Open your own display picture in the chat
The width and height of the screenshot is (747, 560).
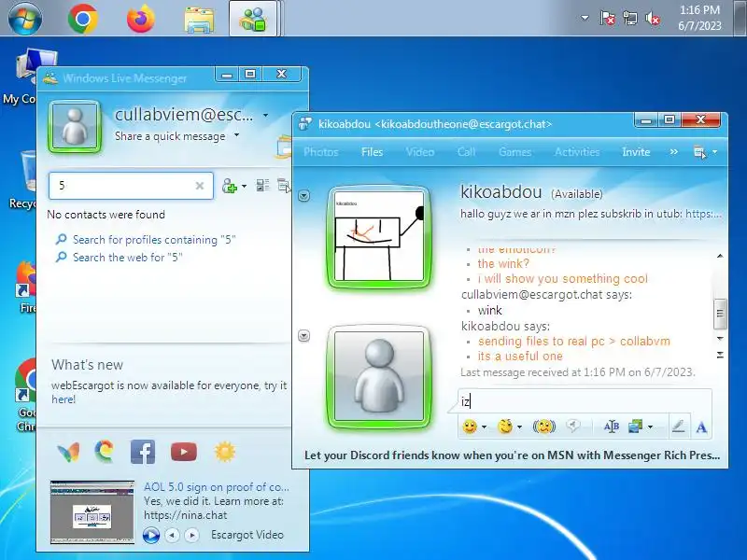click(x=379, y=377)
